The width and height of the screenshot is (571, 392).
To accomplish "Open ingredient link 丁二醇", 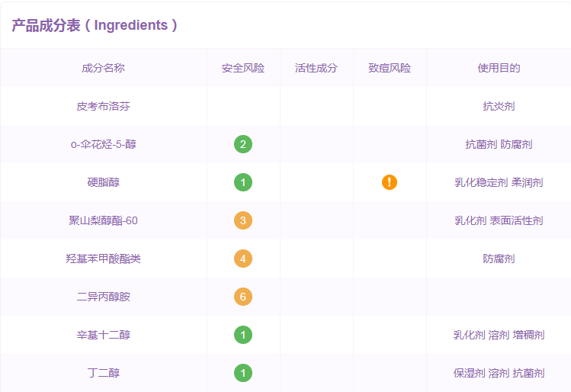I will coord(104,373).
